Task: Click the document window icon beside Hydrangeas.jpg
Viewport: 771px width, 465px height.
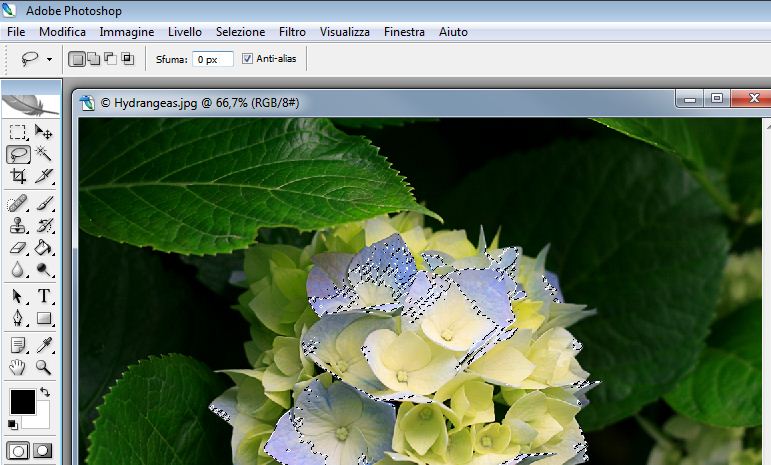Action: point(87,103)
